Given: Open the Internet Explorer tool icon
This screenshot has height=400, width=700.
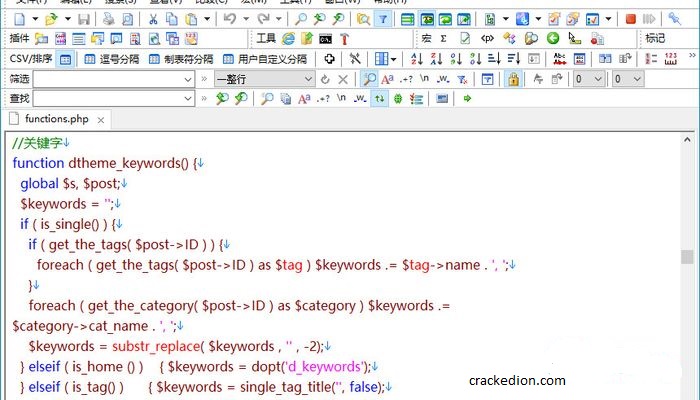Looking at the screenshot, I should tap(288, 39).
